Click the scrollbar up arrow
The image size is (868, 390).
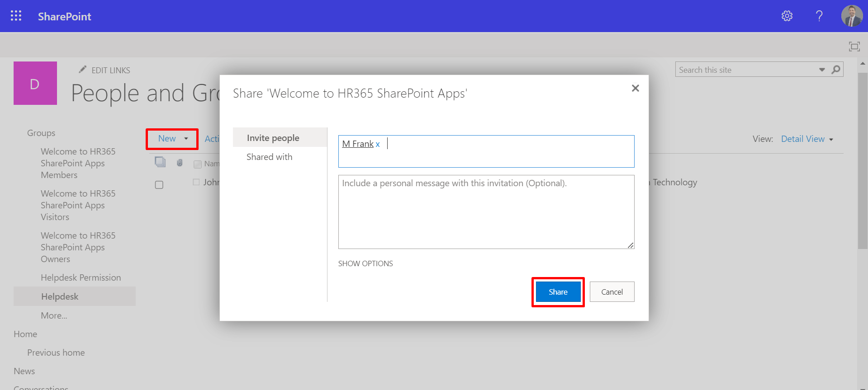[x=863, y=64]
